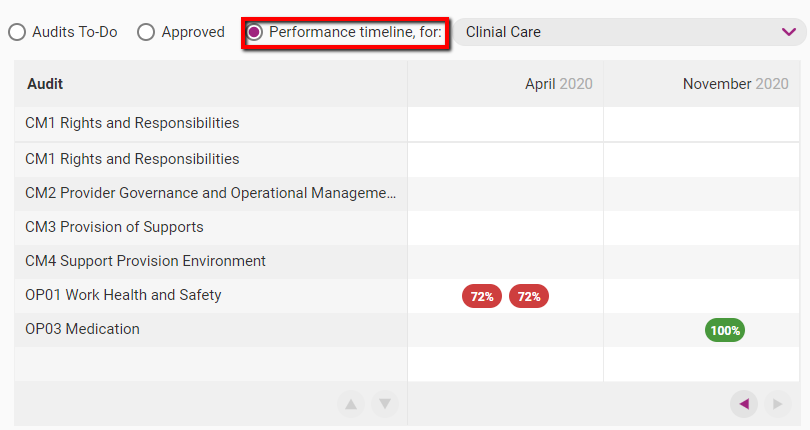Select the Approved radio option
The width and height of the screenshot is (810, 430).
point(146,32)
